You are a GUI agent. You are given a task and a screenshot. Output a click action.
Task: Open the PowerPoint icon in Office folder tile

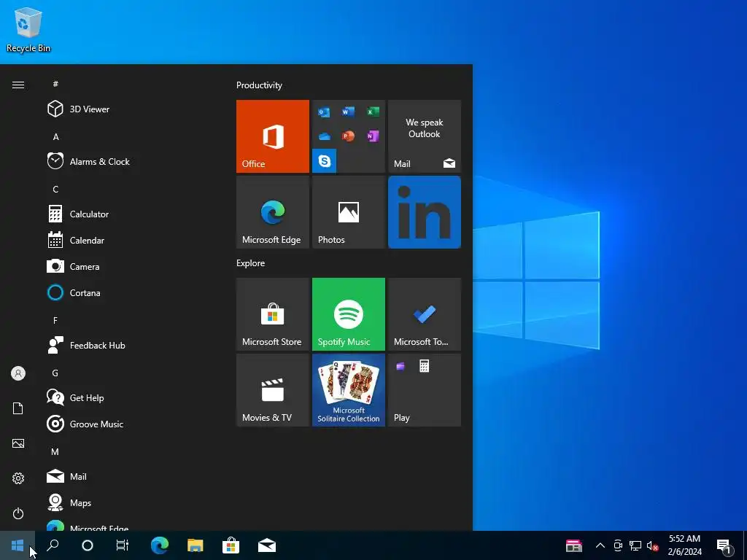coord(348,136)
